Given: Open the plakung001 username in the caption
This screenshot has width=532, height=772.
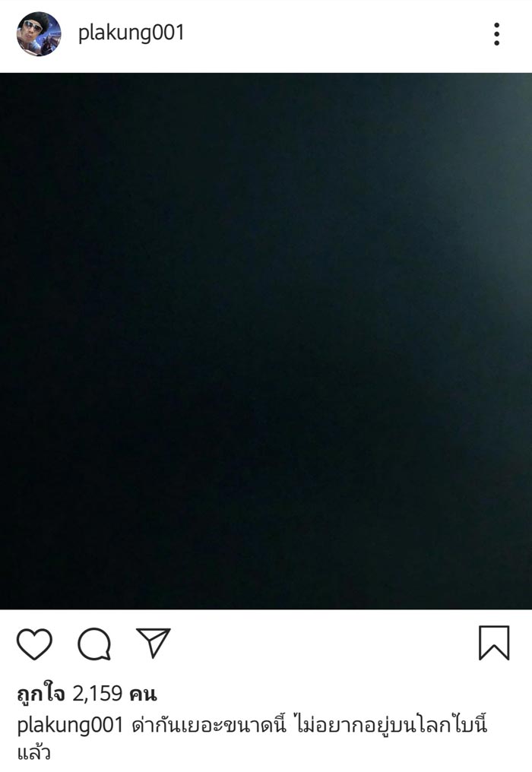Looking at the screenshot, I should pos(70,726).
